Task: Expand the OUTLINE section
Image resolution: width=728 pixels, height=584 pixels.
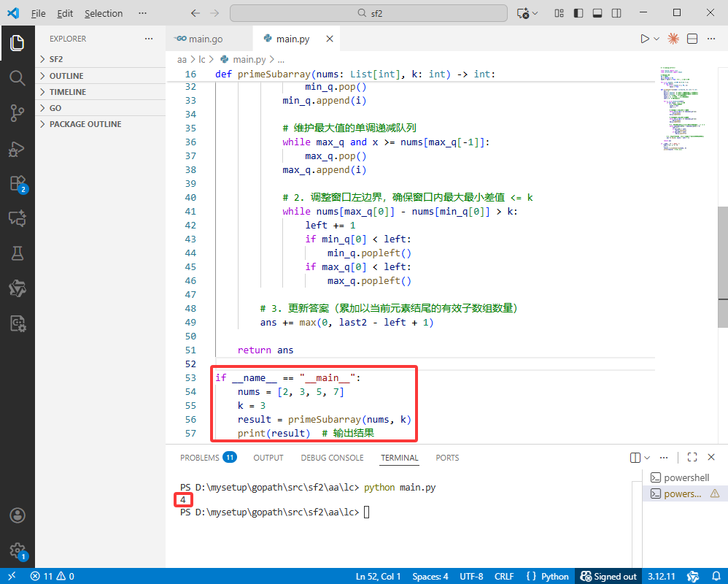Action: pyautogui.click(x=101, y=76)
